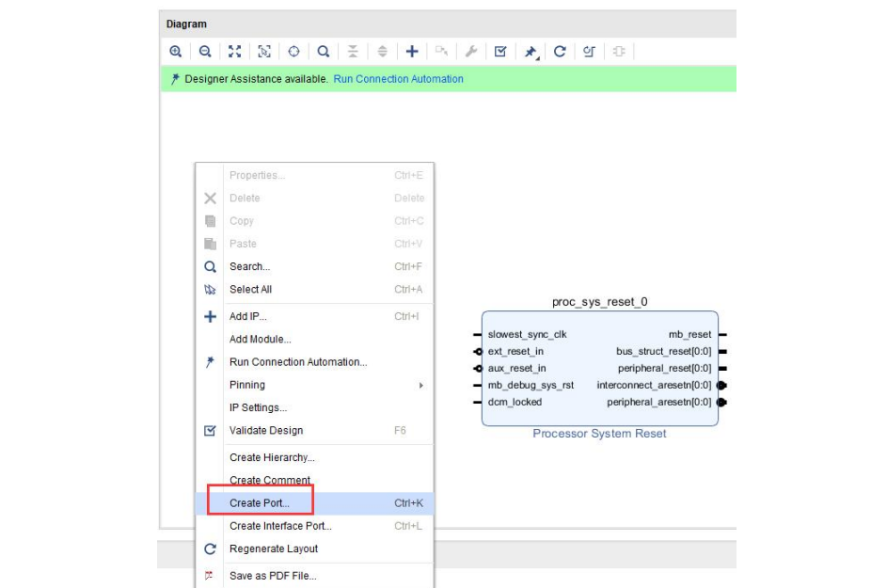This screenshot has height=588, width=887.
Task: Choose Add Module from context menu
Action: point(260,339)
